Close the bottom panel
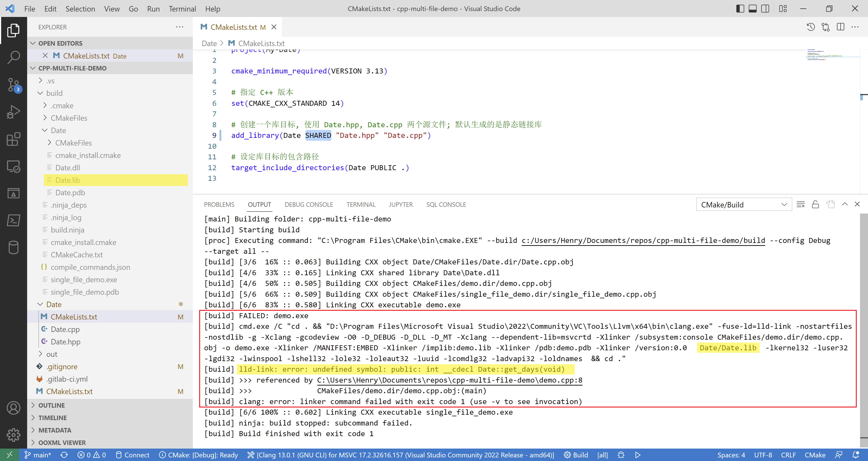 pos(857,204)
